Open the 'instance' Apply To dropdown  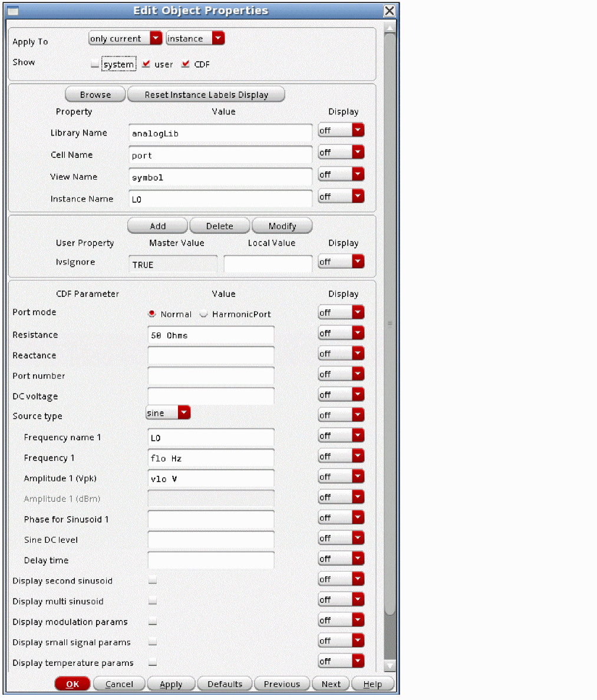195,38
